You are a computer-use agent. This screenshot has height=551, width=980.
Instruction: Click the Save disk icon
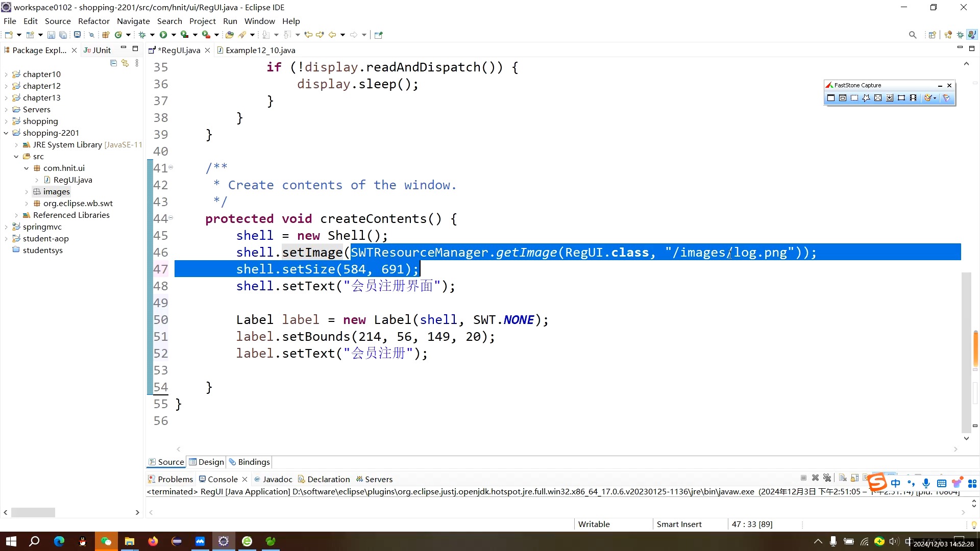[51, 35]
